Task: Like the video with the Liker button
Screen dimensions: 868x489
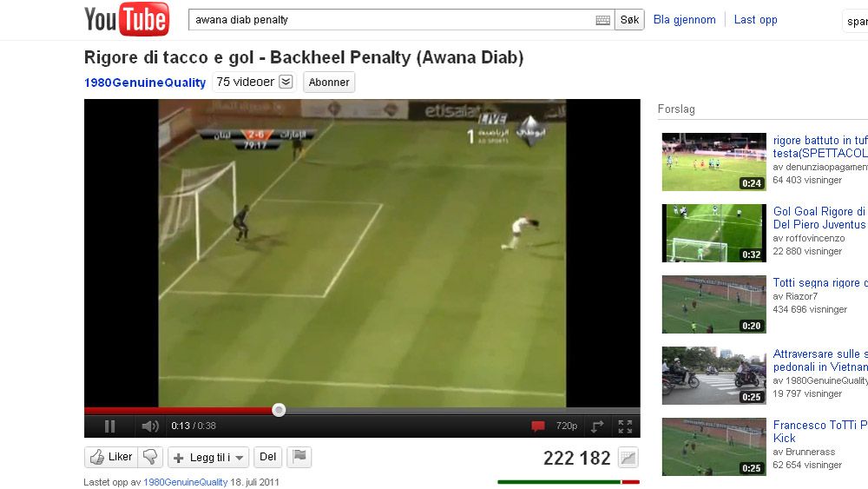Action: click(x=111, y=457)
